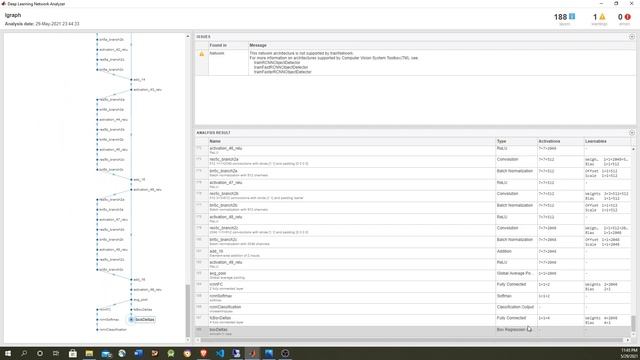The width and height of the screenshot is (640, 360).
Task: Click the graph pane scroll-up arrow
Action: 188,36
